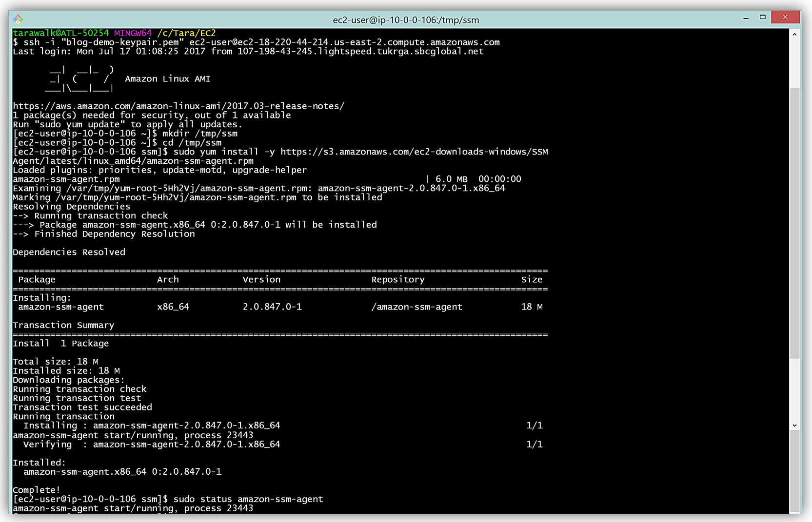Click the s3.amazonaws.com download URL
Image resolution: width=812 pixels, height=522 pixels.
tap(414, 152)
